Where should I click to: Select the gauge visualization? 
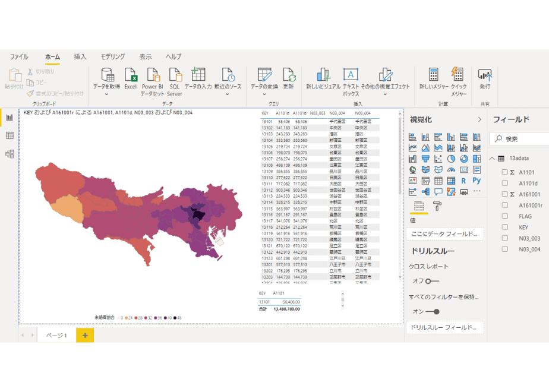[x=451, y=170]
